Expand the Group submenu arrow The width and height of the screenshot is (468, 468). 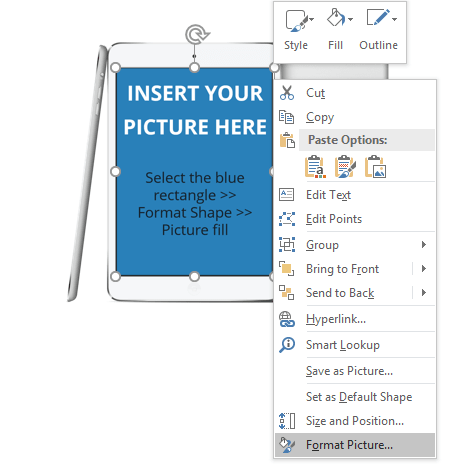[424, 245]
